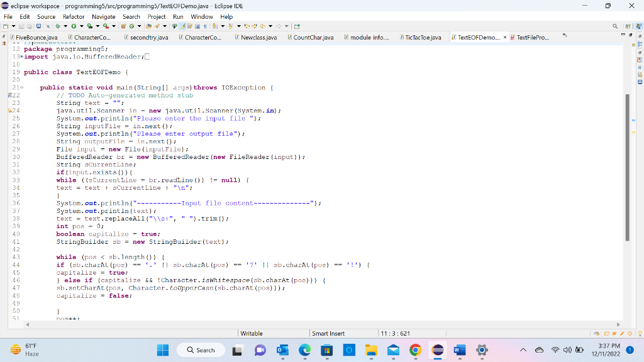Screen dimensions: 644x362
Task: Click the Search flashlight toolbar icon
Action: point(157,26)
